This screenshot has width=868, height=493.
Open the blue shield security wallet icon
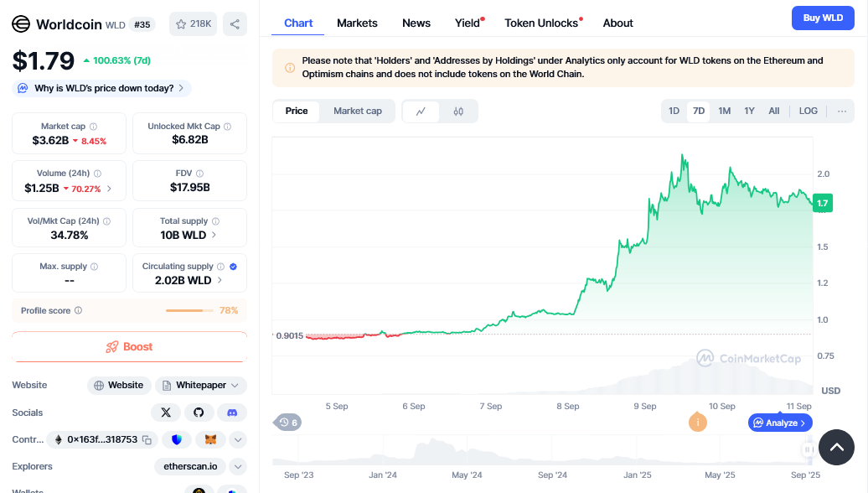[x=177, y=440]
